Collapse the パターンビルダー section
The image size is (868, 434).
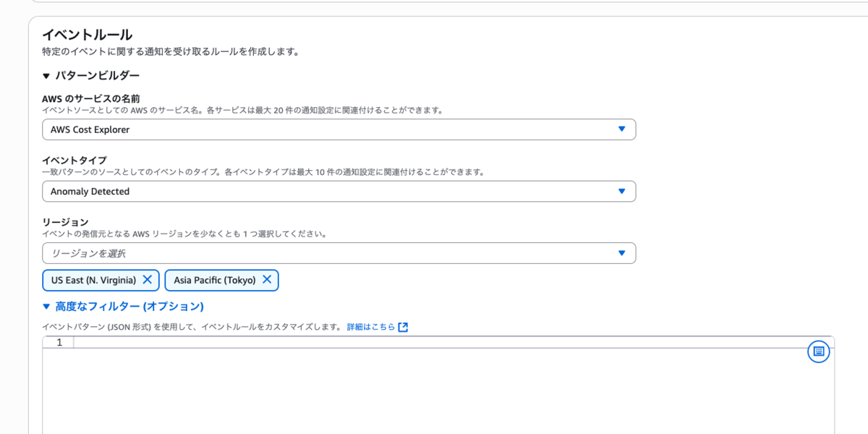click(x=90, y=75)
